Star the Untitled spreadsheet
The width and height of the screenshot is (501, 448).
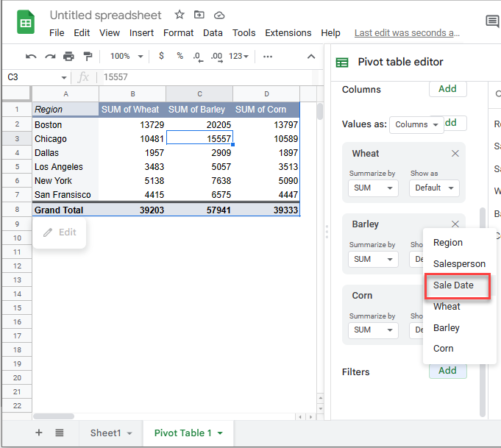(180, 15)
